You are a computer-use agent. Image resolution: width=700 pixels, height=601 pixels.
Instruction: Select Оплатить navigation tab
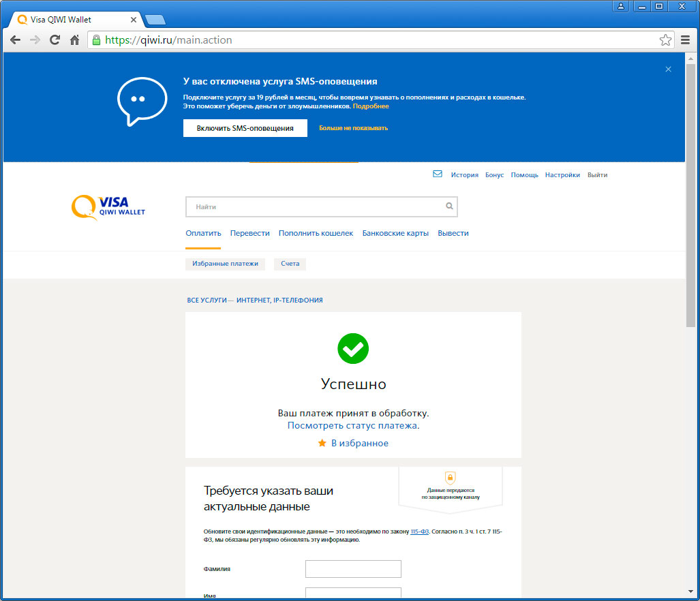tap(203, 233)
